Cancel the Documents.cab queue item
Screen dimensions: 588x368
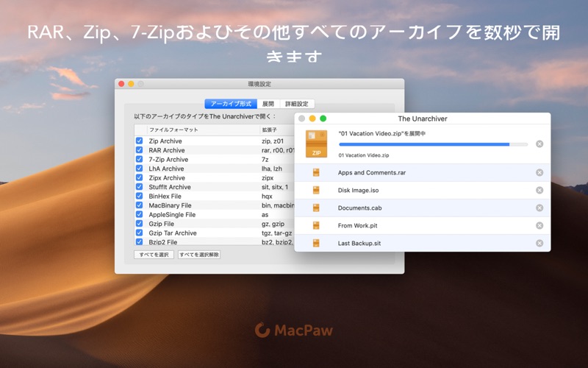(539, 208)
